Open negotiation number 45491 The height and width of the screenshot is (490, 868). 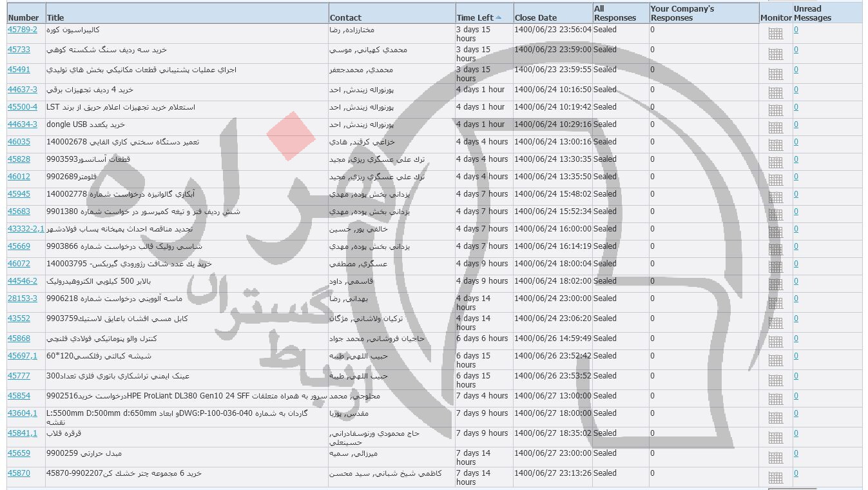[x=19, y=70]
